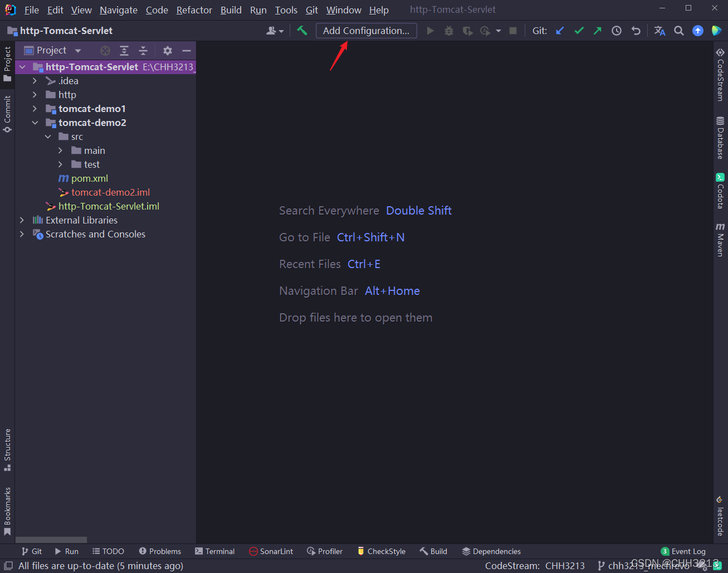Click Select Opened File target icon
This screenshot has height=573, width=728.
(x=105, y=51)
